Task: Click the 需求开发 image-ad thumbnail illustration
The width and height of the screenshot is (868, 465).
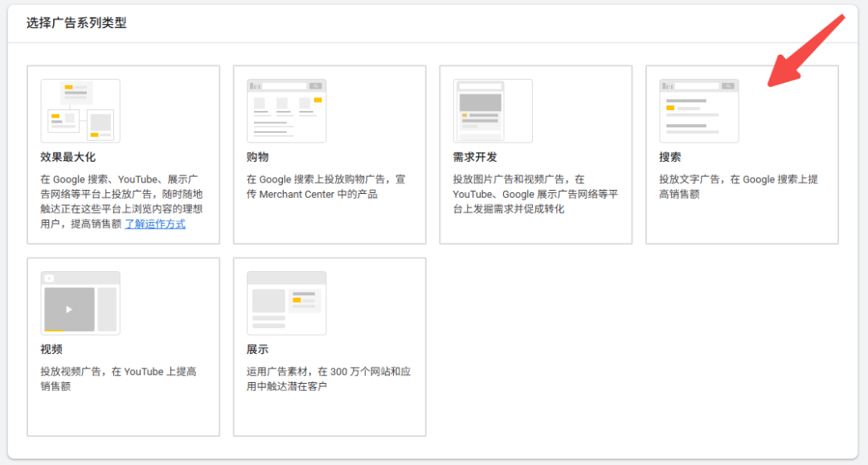Action: tap(491, 110)
